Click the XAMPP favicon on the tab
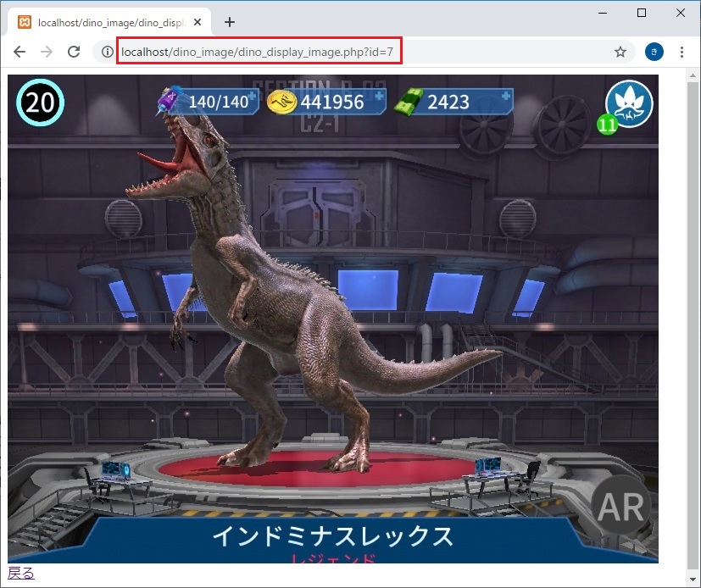This screenshot has height=588, width=701. [x=25, y=22]
